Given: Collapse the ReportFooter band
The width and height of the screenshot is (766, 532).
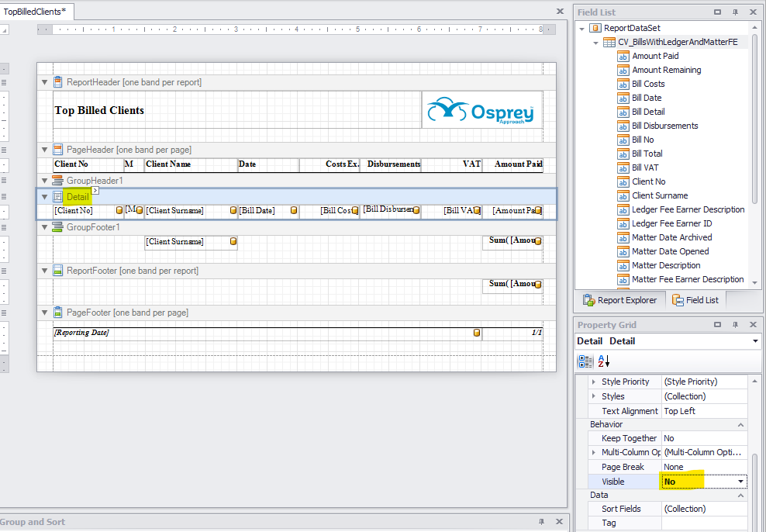Looking at the screenshot, I should (x=44, y=271).
